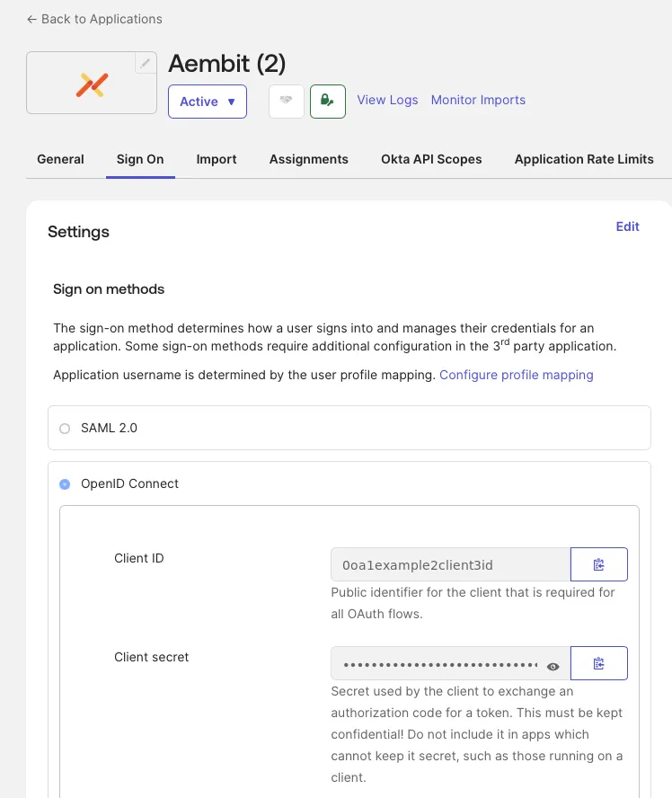Open View Logs link
The width and height of the screenshot is (672, 798).
pyautogui.click(x=387, y=100)
